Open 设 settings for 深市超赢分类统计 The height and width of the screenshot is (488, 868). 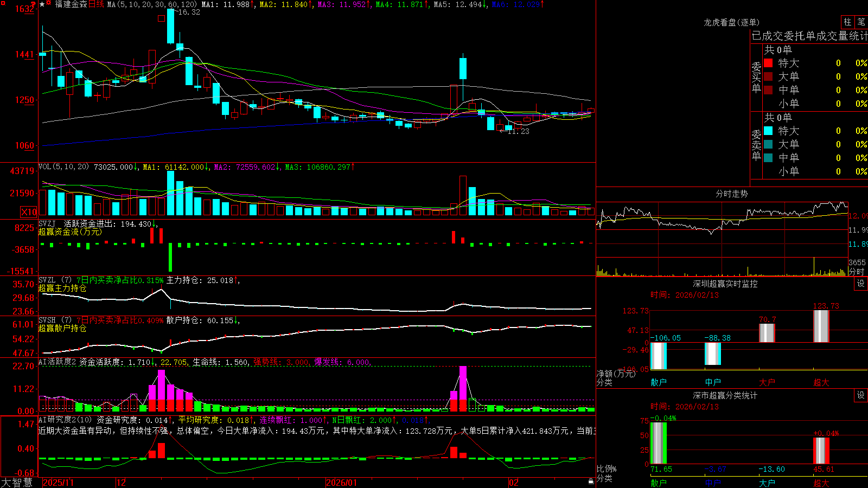(861, 395)
